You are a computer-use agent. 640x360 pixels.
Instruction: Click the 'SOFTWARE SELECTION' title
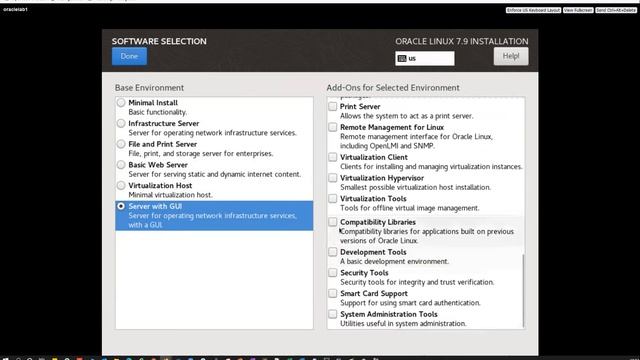click(x=159, y=41)
